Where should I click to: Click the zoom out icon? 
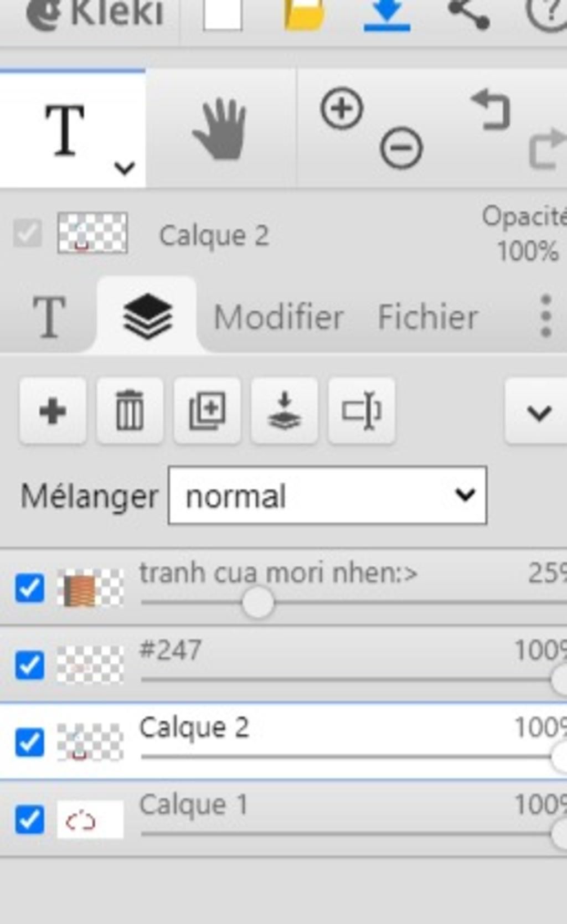pos(401,148)
